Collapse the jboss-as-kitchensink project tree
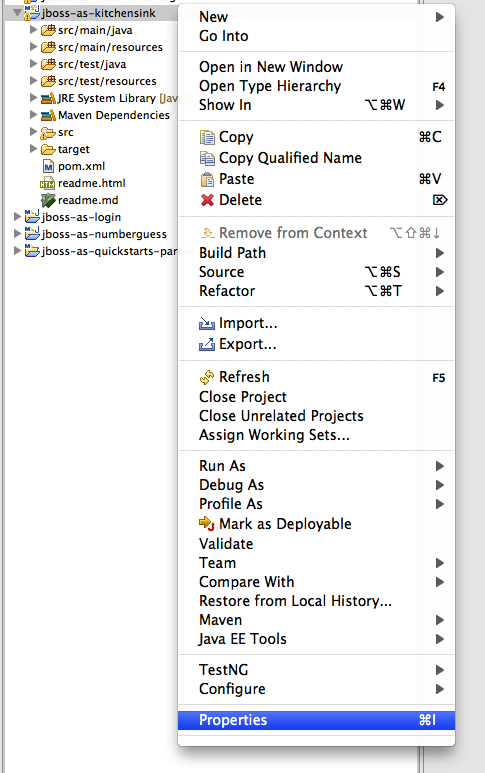 17,12
